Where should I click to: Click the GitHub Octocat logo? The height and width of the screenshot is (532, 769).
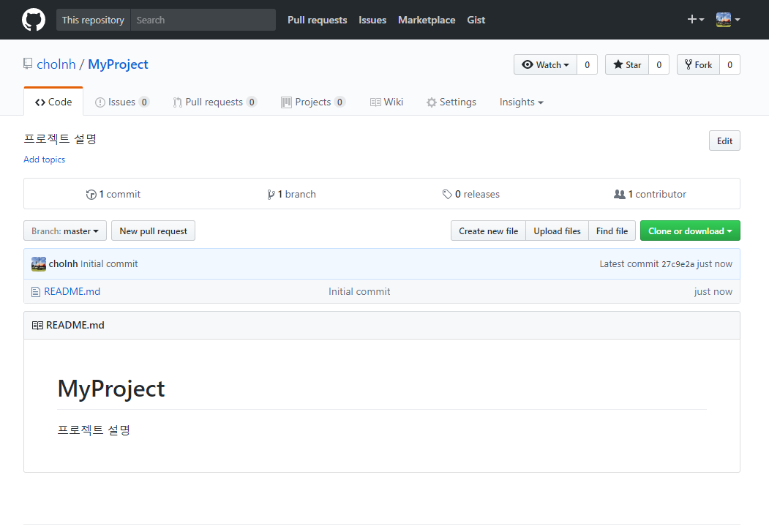pyautogui.click(x=34, y=20)
